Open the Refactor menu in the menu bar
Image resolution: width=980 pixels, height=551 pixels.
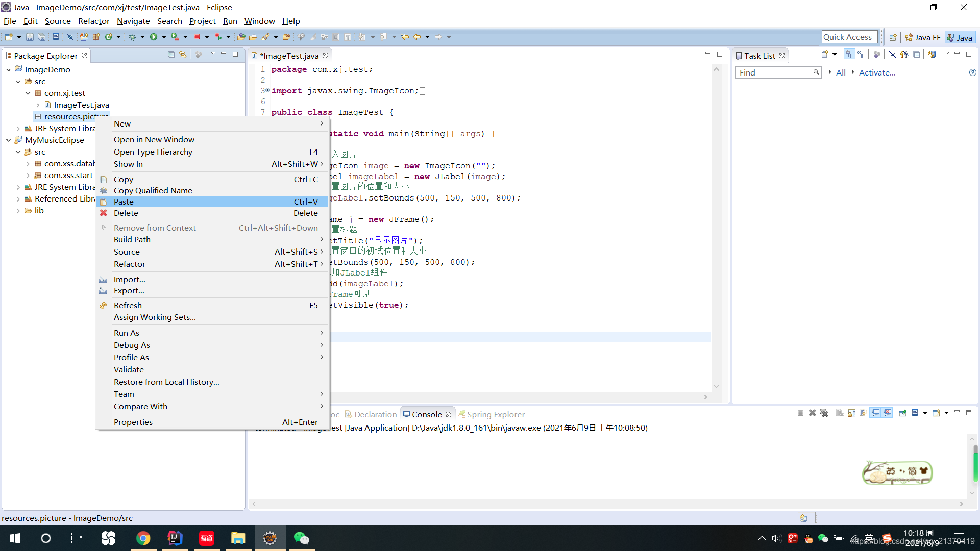(x=93, y=21)
